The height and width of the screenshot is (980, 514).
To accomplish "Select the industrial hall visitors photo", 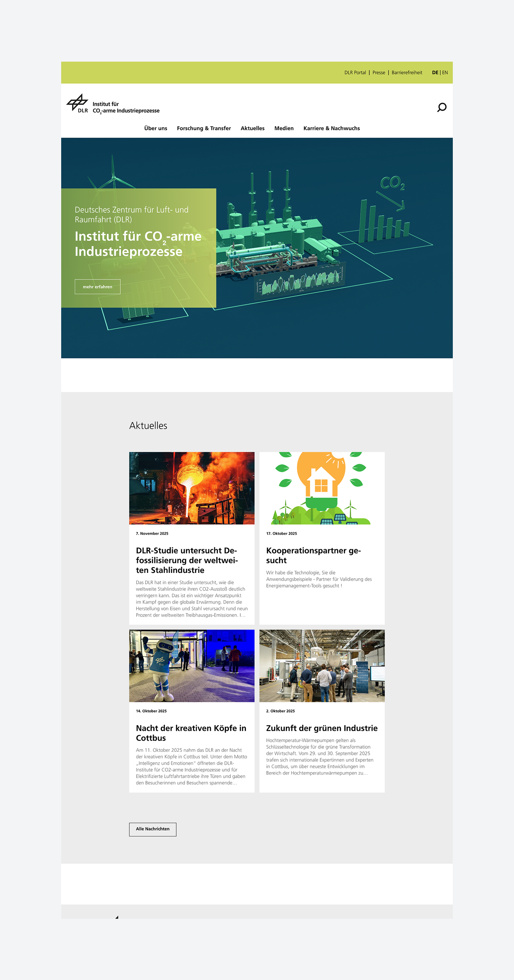I will [322, 666].
